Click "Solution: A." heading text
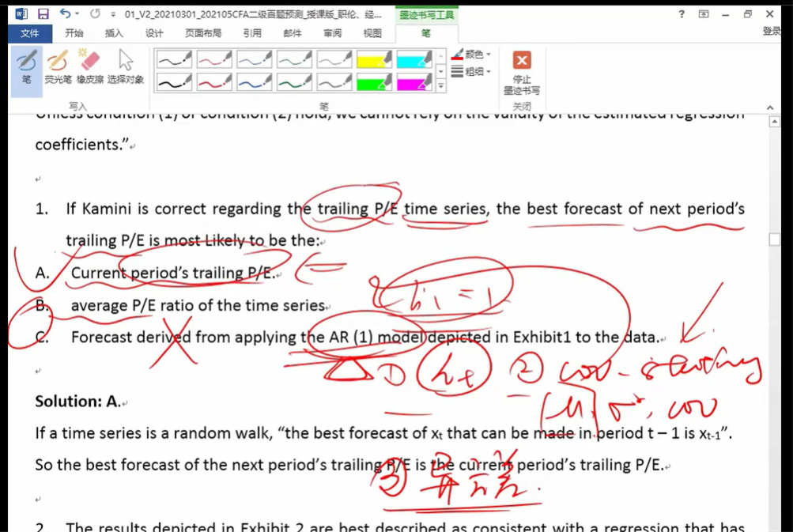 (78, 402)
